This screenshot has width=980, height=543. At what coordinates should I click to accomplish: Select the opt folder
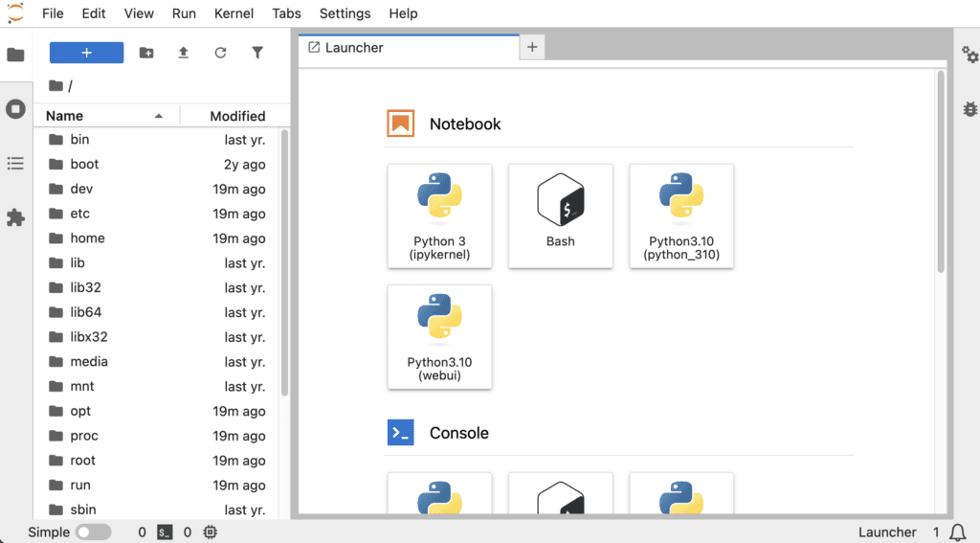coord(156,411)
